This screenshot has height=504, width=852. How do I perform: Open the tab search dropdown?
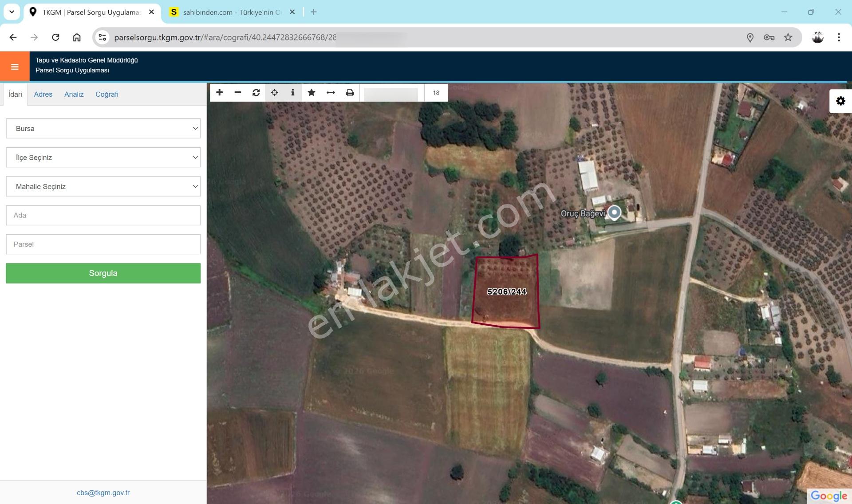click(x=12, y=12)
